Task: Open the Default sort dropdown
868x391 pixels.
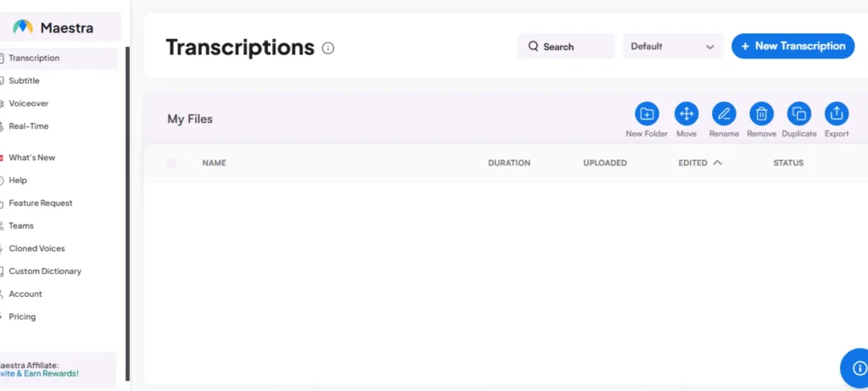Action: [x=673, y=47]
